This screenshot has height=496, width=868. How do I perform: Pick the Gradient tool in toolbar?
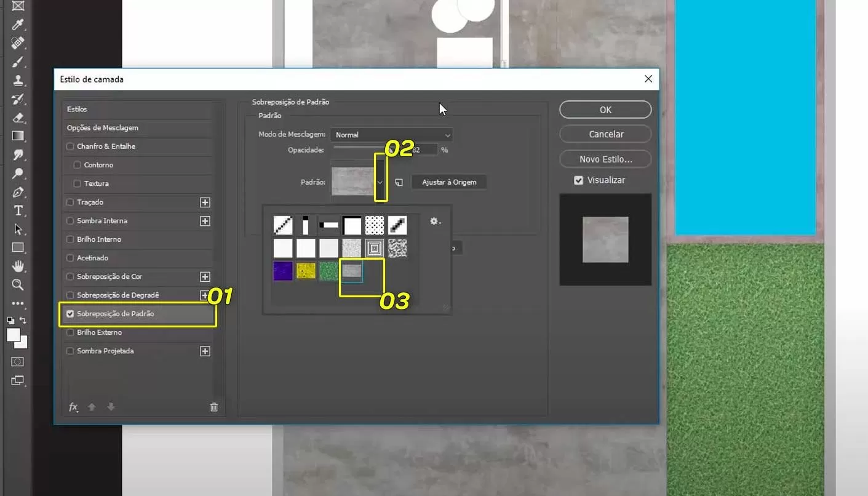coord(18,136)
